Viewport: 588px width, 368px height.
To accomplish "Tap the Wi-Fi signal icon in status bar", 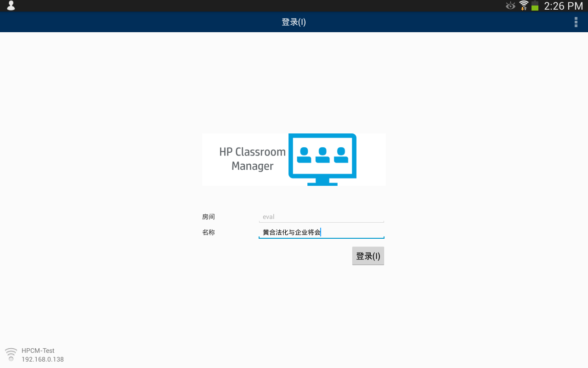I will click(524, 6).
